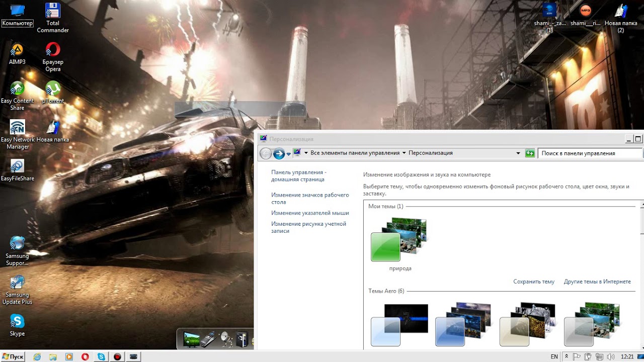
Task: Click the 12:21 clock in the tray
Action: click(x=627, y=356)
